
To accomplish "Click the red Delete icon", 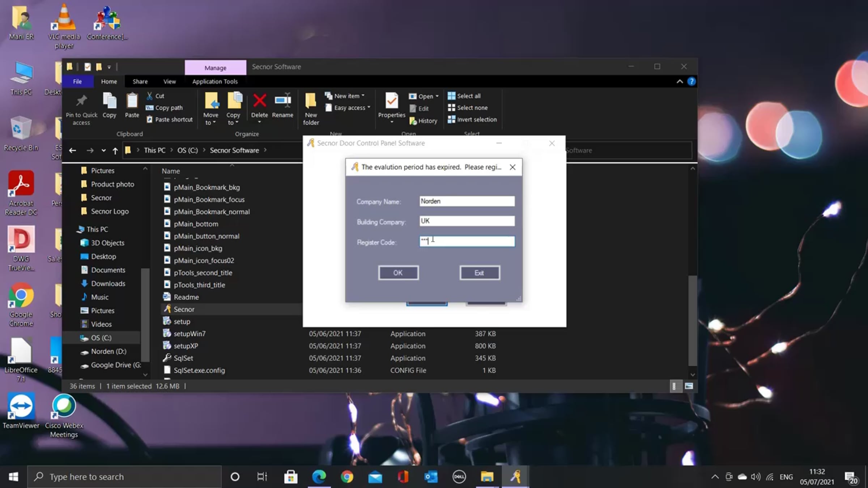I will click(x=259, y=101).
